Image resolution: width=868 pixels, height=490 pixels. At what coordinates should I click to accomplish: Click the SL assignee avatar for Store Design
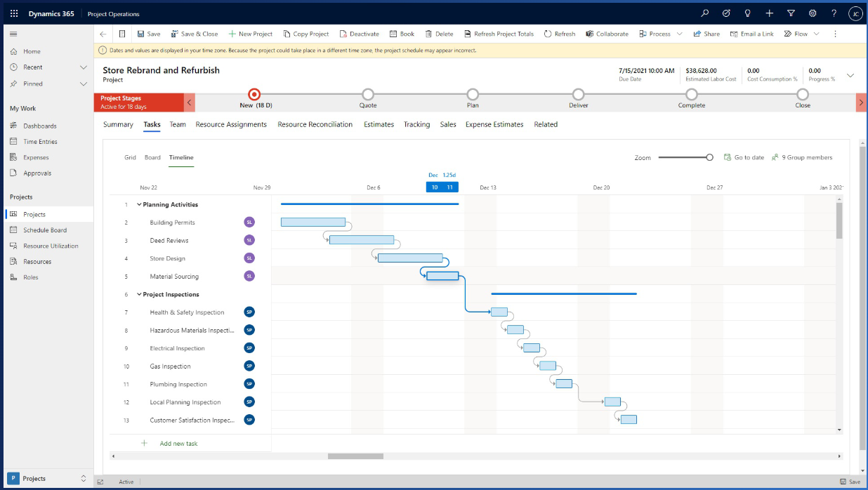pos(249,258)
